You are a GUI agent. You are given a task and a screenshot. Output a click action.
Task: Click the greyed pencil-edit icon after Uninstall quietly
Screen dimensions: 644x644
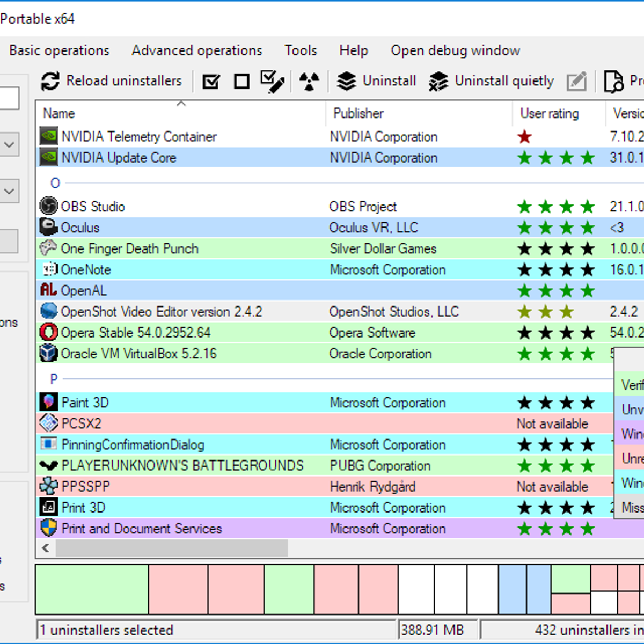tap(577, 82)
